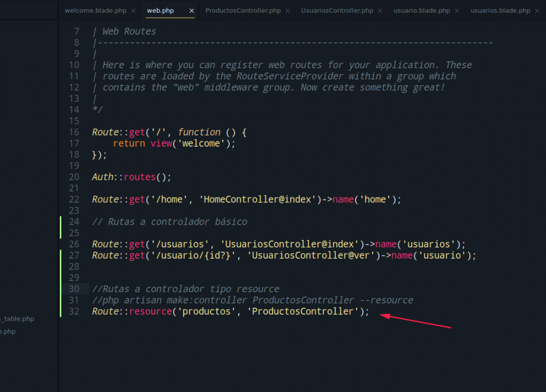Click line number 16 in the gutter
The height and width of the screenshot is (392, 546).
[x=74, y=132]
